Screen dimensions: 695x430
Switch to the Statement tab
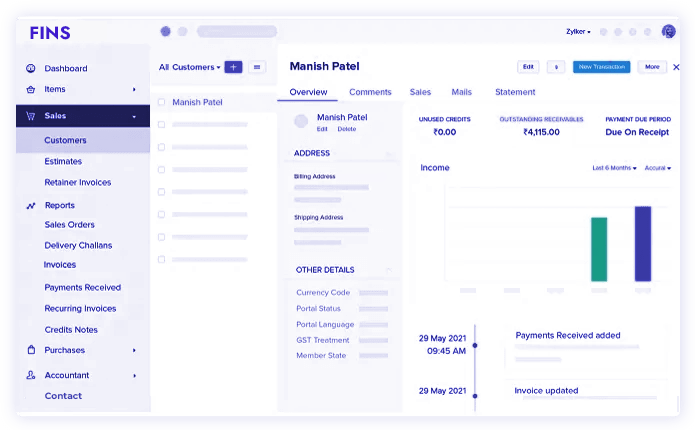[x=515, y=92]
